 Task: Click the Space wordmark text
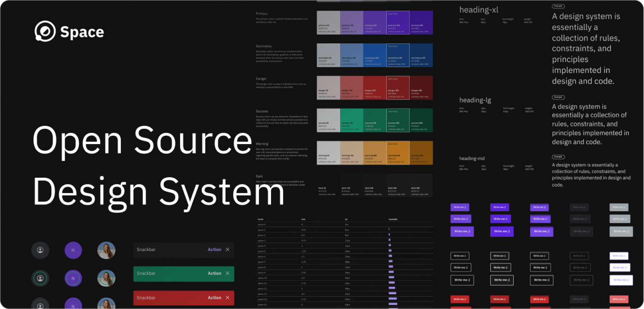click(82, 32)
